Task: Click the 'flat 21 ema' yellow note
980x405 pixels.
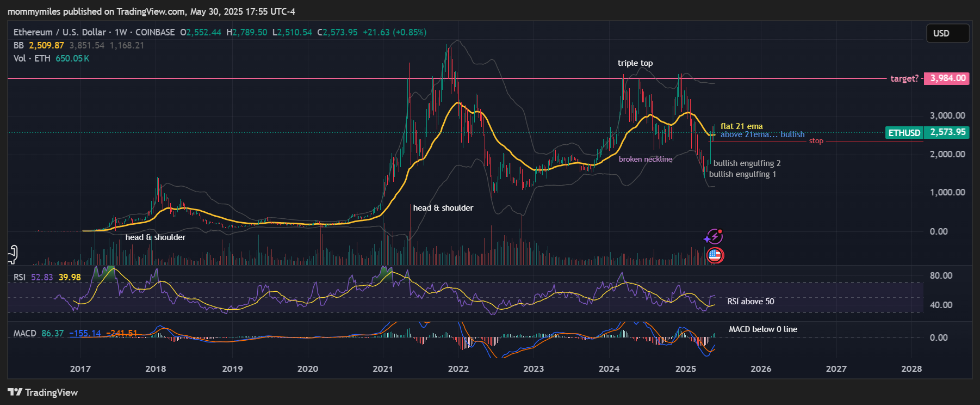Action: [x=742, y=126]
